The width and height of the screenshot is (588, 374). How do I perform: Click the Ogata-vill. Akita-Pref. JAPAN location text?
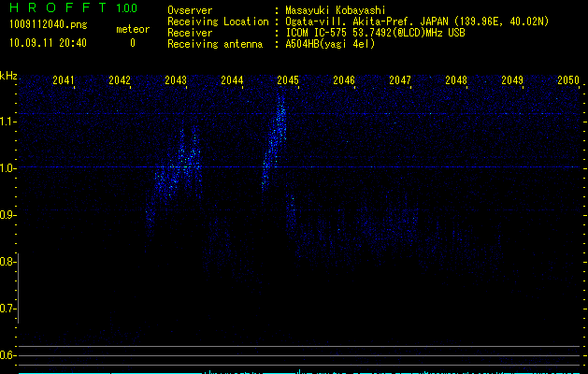click(x=417, y=22)
